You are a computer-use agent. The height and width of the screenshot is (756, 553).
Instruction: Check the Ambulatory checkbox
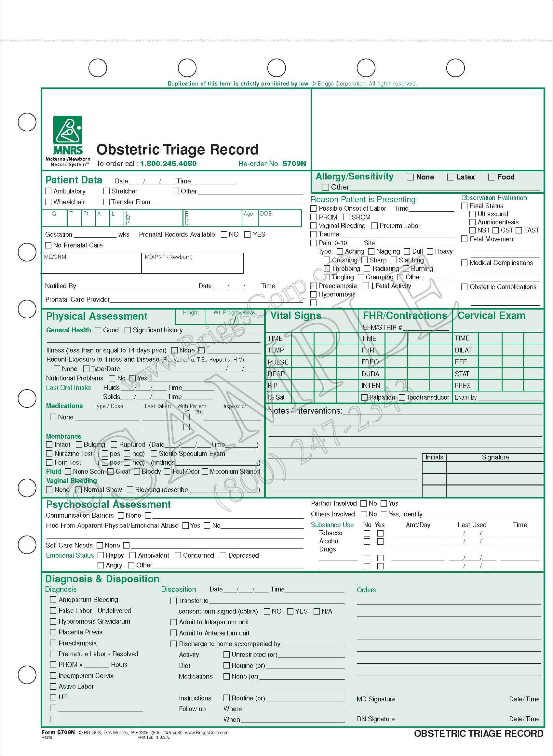coord(48,191)
